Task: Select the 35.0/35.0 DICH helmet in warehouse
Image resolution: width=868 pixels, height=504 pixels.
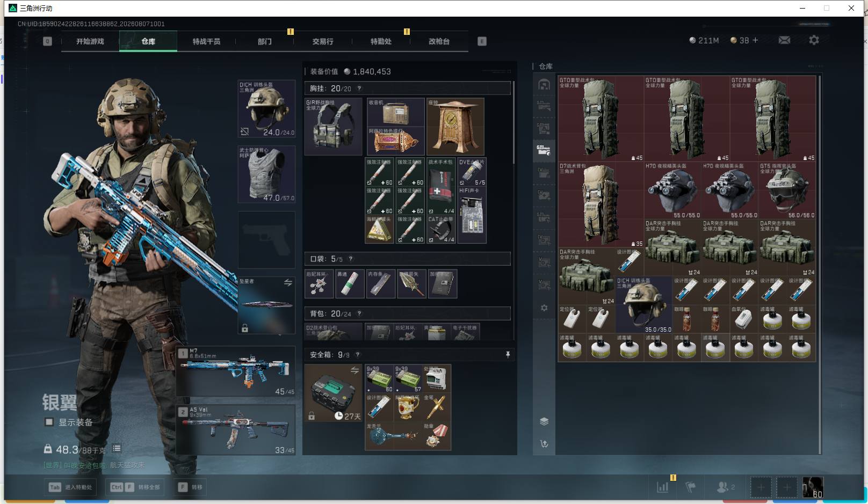Action: click(x=644, y=305)
